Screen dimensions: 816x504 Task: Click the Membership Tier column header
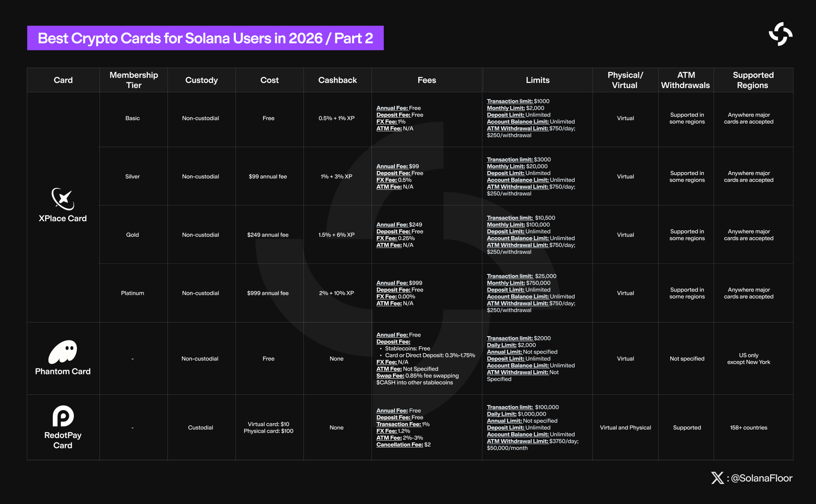133,80
